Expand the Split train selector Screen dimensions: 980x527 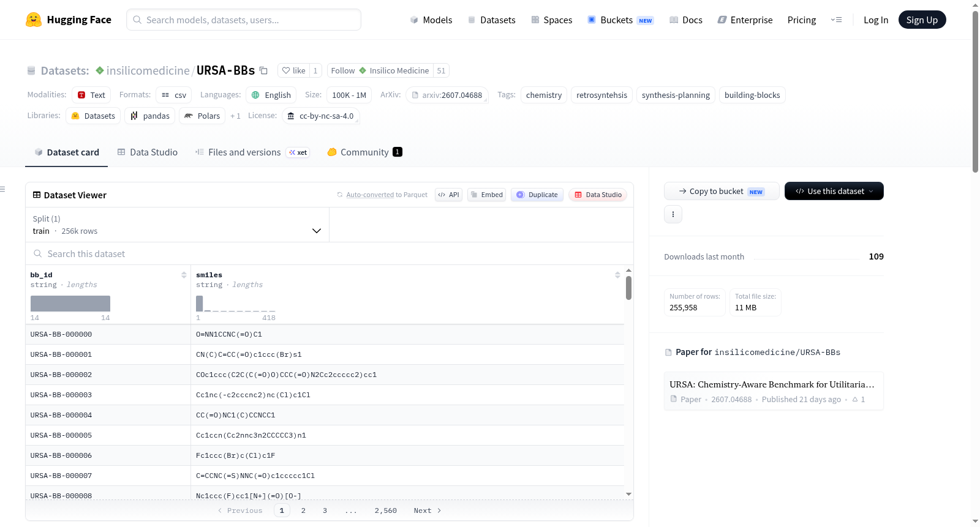(x=177, y=225)
